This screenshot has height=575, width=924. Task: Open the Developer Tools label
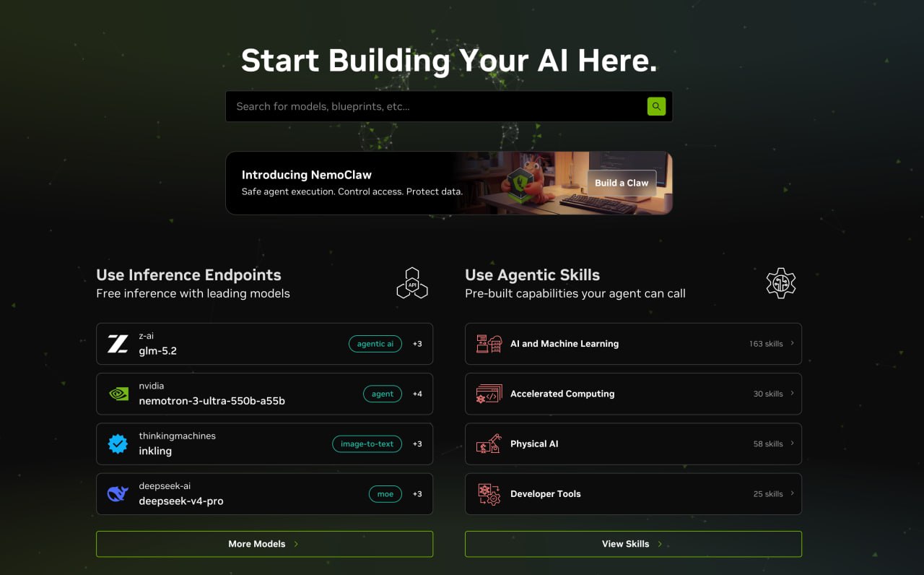[546, 493]
